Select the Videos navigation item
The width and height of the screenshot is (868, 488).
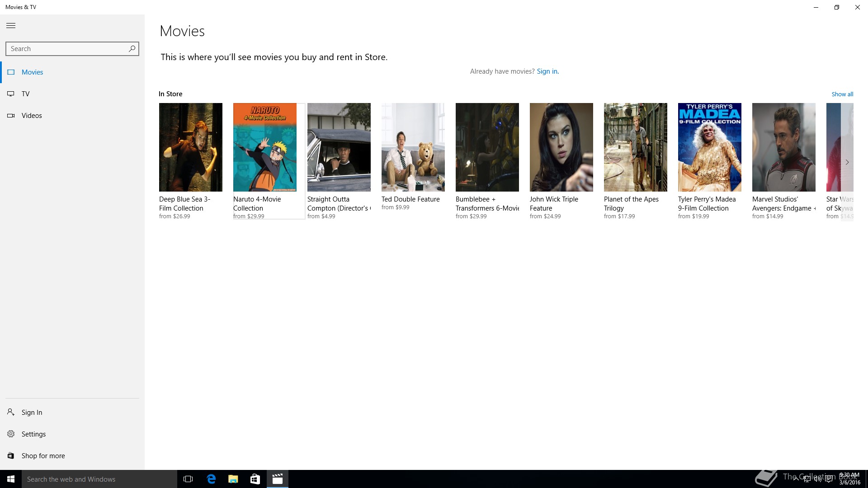click(32, 116)
